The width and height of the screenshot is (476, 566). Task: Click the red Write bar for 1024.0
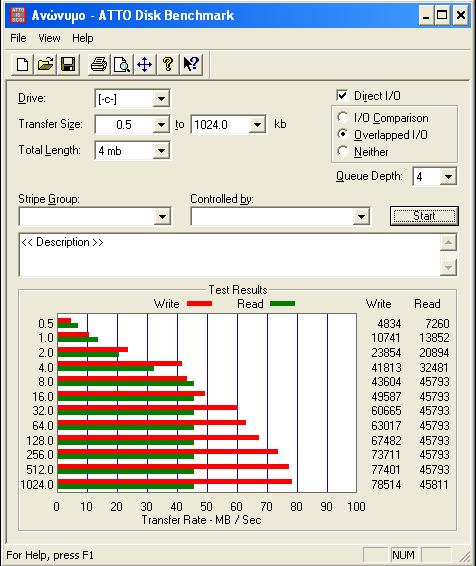point(175,482)
